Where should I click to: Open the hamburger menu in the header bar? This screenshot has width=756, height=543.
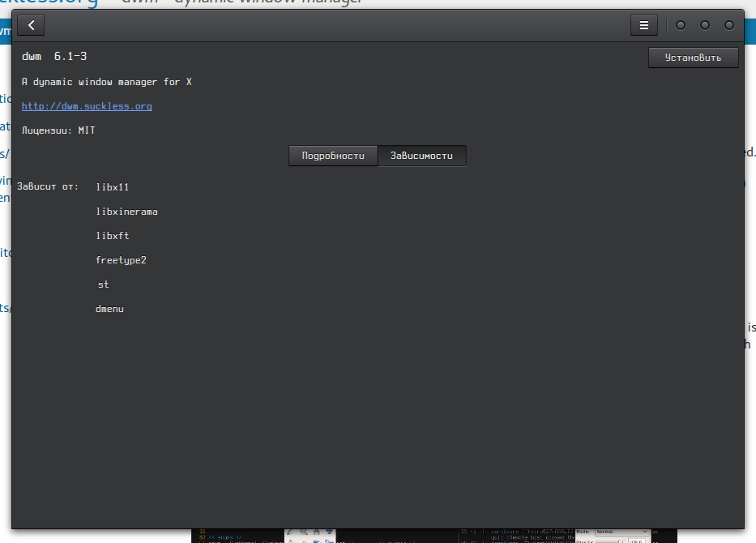click(643, 25)
